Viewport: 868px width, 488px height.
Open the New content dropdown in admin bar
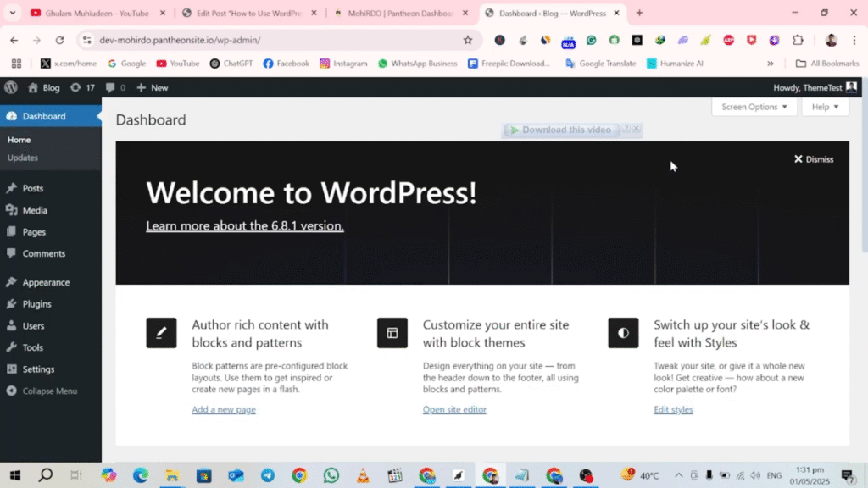point(153,87)
